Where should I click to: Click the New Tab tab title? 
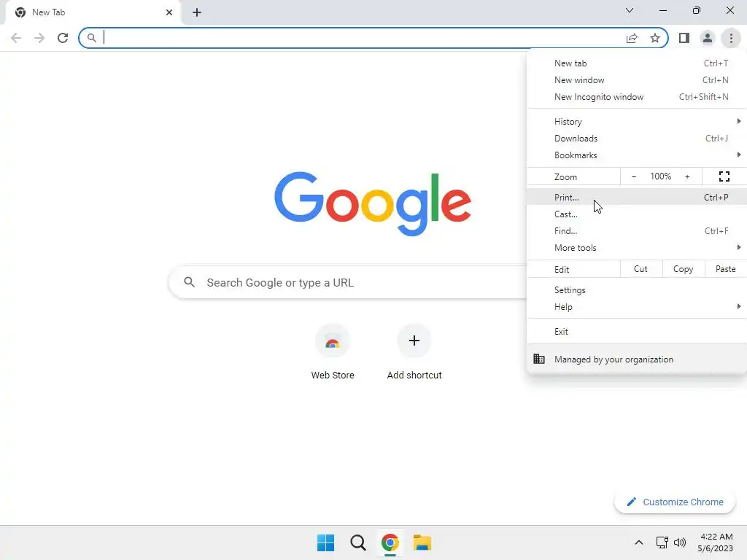49,12
